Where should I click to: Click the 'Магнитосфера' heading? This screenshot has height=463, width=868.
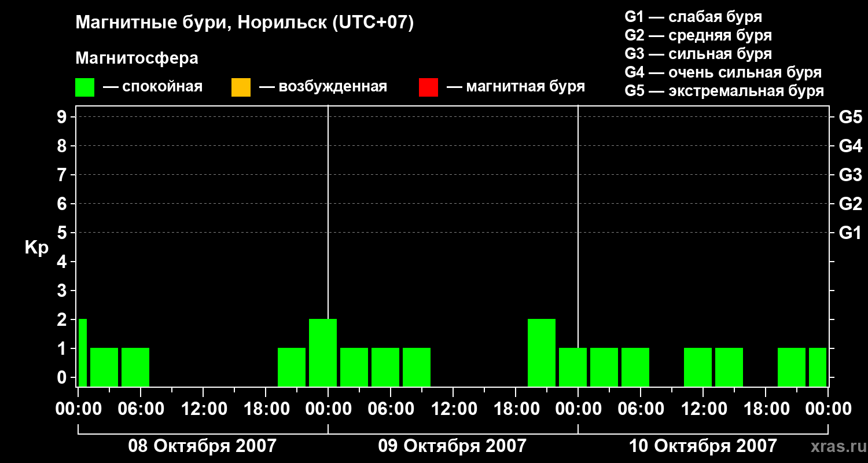137,58
